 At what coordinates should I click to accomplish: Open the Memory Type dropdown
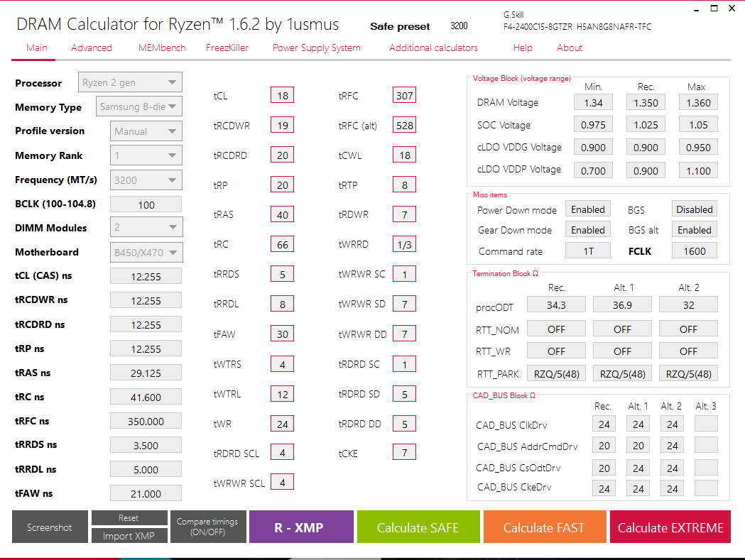point(138,106)
